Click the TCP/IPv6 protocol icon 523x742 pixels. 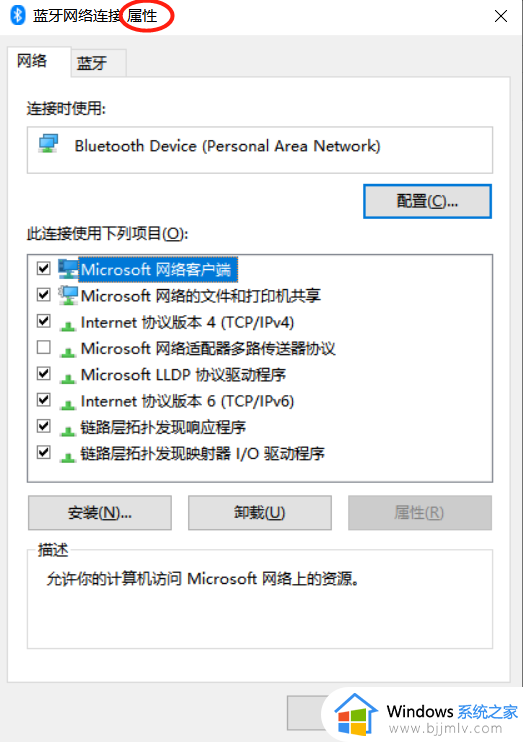68,403
